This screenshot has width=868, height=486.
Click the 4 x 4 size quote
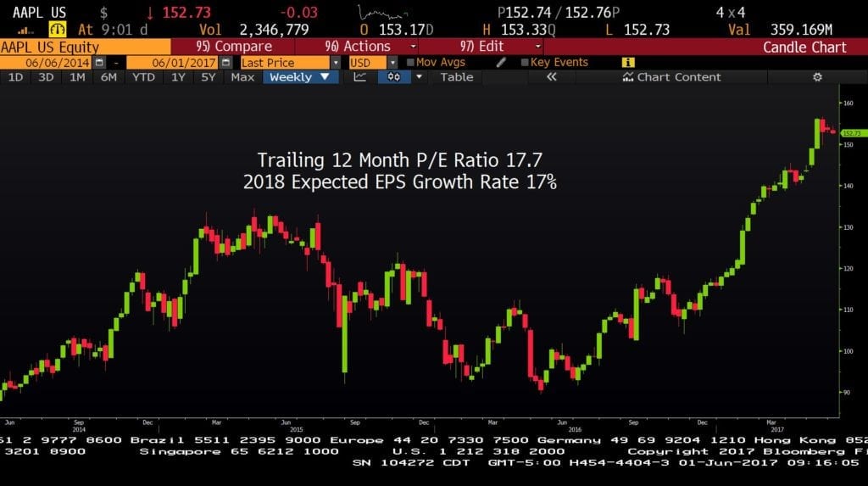(731, 12)
